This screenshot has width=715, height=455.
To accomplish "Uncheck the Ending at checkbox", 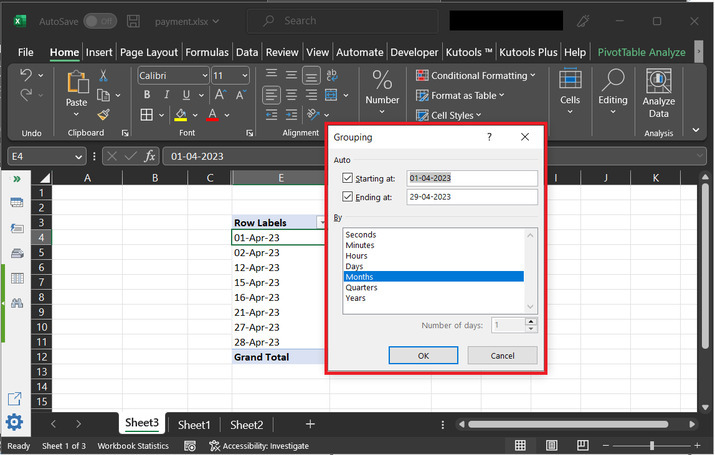I will [x=347, y=196].
